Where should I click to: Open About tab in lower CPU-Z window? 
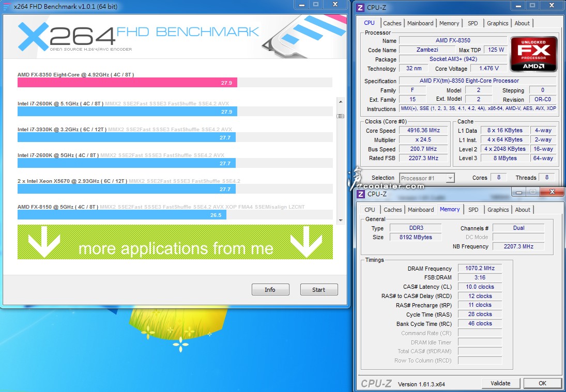point(523,210)
